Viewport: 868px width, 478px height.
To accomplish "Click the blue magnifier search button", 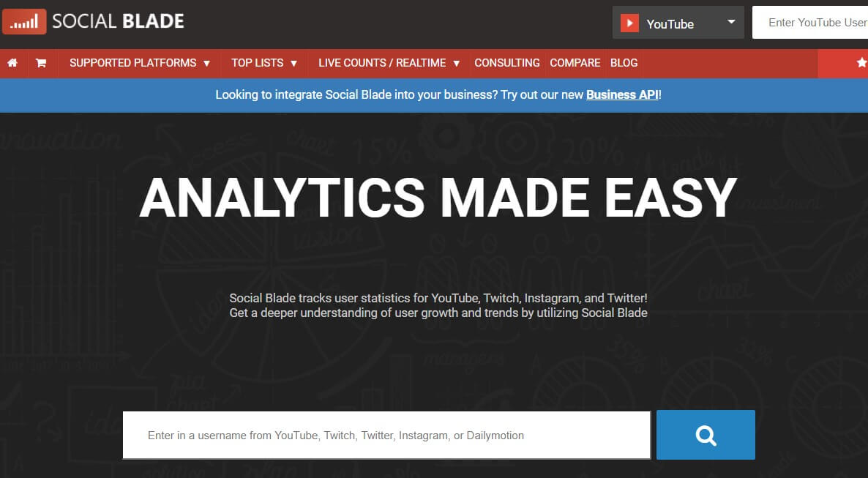I will coord(706,435).
